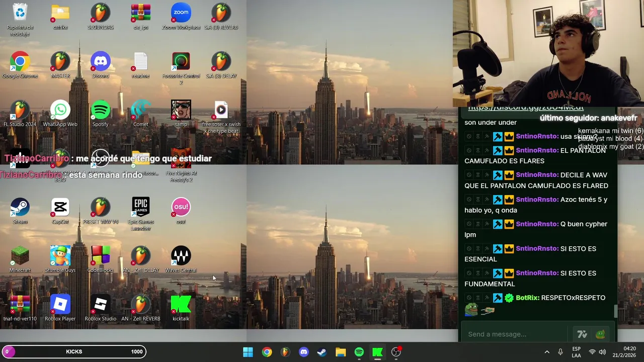Screen dimensions: 644x362
Task: Open the Roblox Studio desktop shortcut
Action: click(x=101, y=308)
